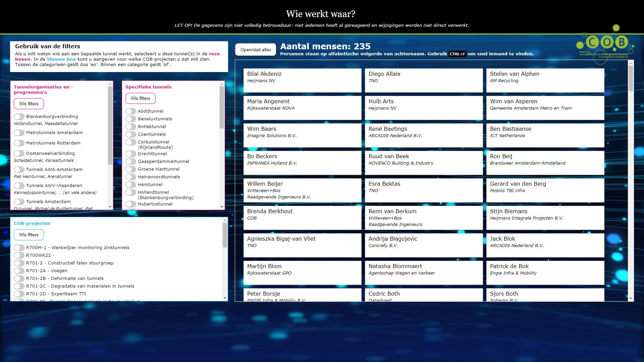The height and width of the screenshot is (362, 644).
Task: Toggle Blankenburgverbinding organisation filter
Action: pyautogui.click(x=19, y=117)
